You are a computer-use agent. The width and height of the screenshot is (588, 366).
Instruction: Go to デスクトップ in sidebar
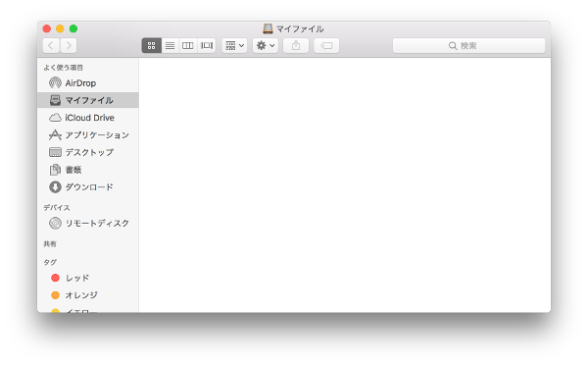tap(88, 152)
